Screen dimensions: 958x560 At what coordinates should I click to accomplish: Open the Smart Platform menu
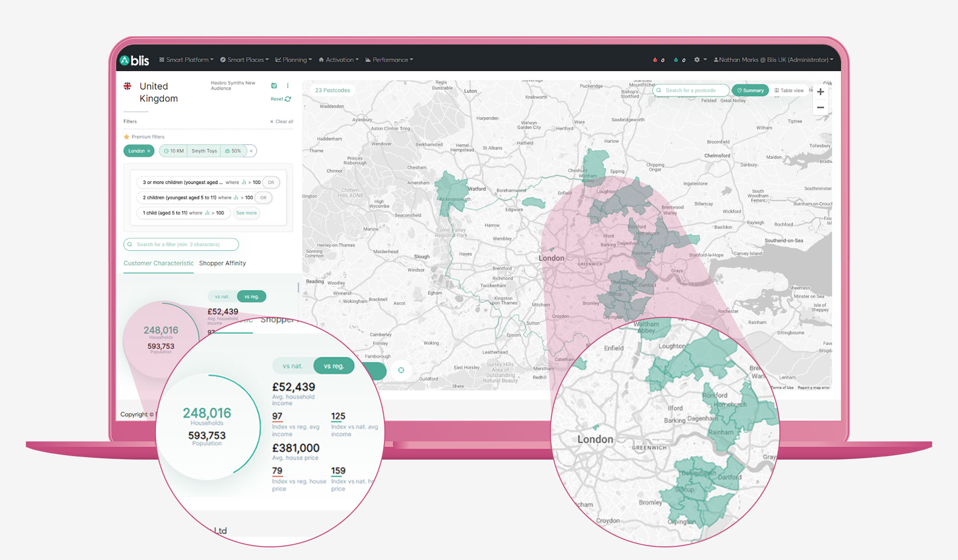(186, 60)
